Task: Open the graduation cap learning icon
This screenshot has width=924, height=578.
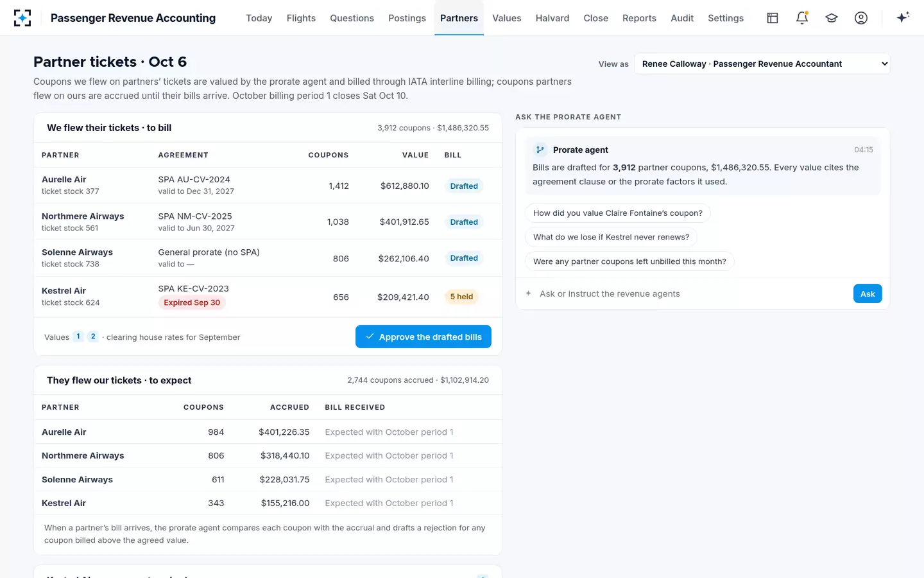Action: 832,18
